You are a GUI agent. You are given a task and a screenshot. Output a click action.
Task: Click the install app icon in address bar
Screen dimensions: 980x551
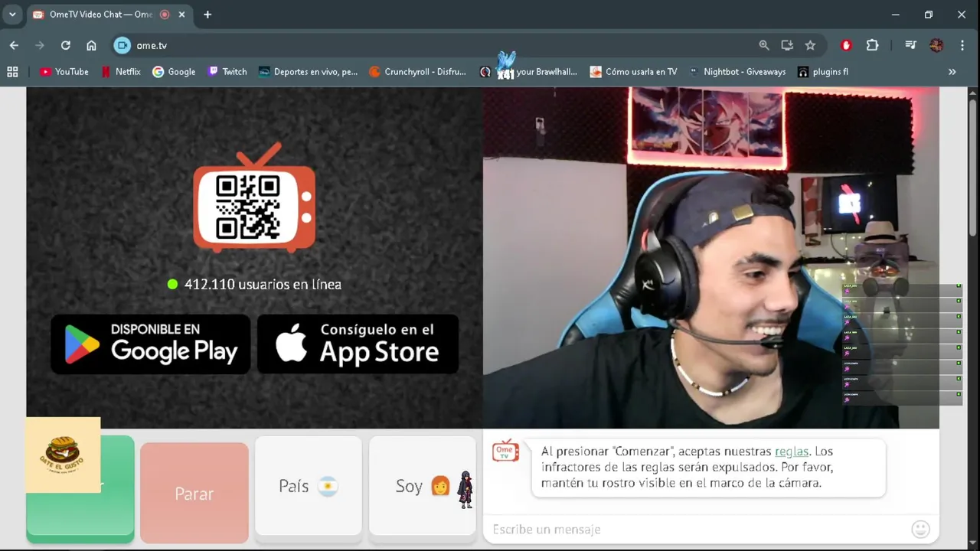click(787, 45)
